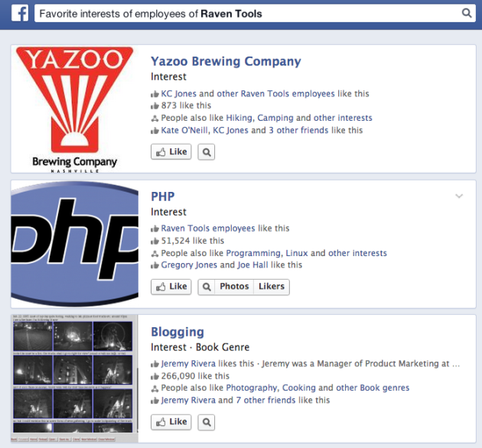Click the Facebook logo icon
Screen dimensions: 482x448
[x=20, y=14]
